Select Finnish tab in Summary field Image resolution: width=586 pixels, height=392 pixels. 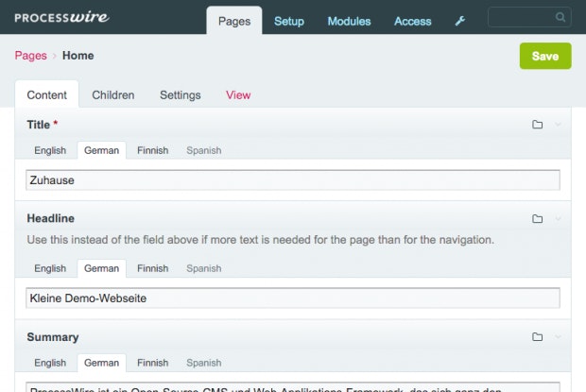pos(152,363)
